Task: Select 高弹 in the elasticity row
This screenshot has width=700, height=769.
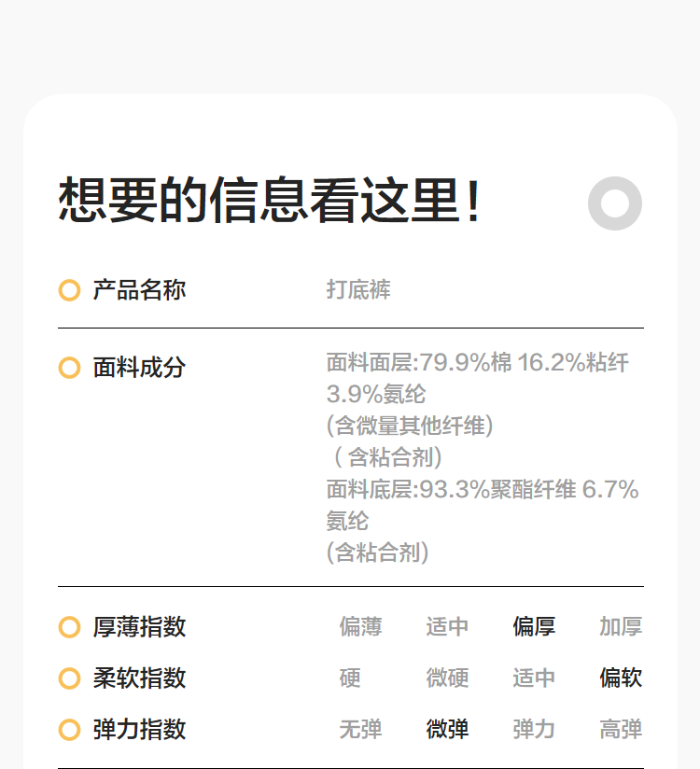Action: [x=621, y=730]
